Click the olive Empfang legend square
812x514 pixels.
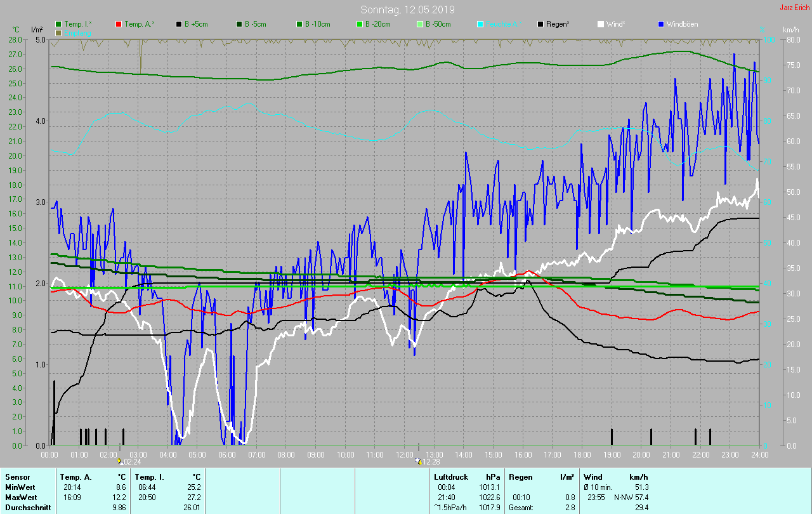(59, 32)
